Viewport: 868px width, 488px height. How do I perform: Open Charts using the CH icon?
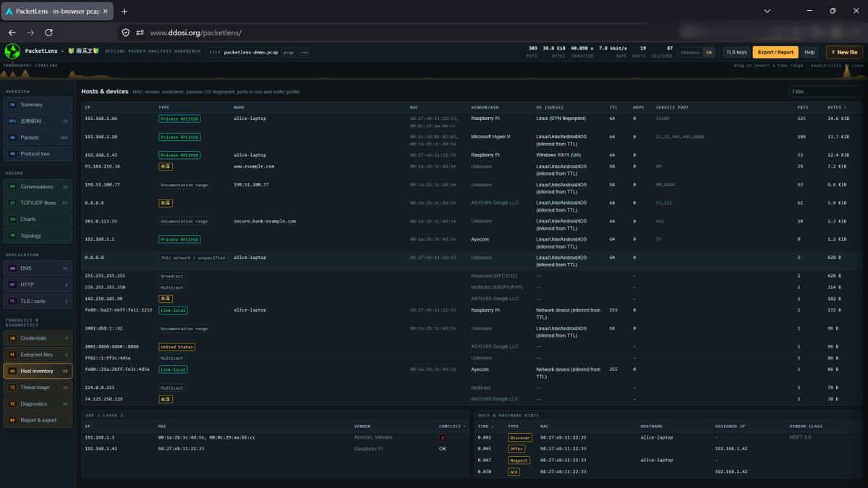[12, 219]
